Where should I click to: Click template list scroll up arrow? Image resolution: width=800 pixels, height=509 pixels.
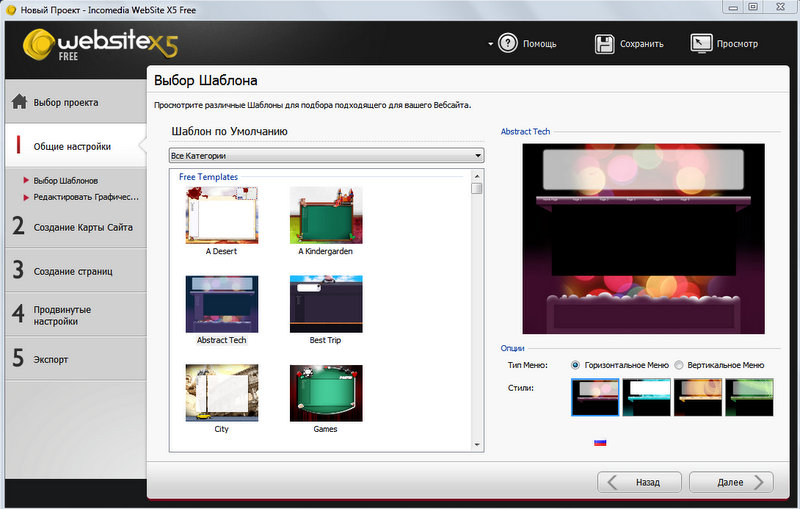(477, 176)
